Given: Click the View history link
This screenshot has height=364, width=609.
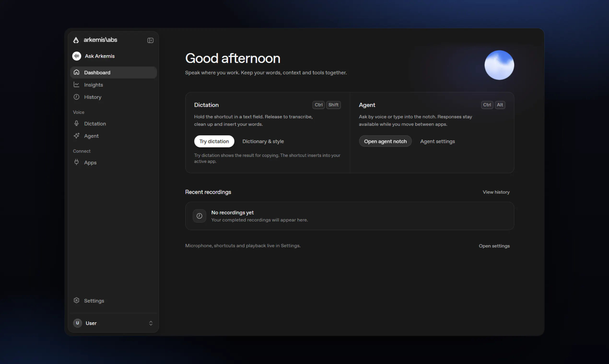Looking at the screenshot, I should [x=496, y=192].
